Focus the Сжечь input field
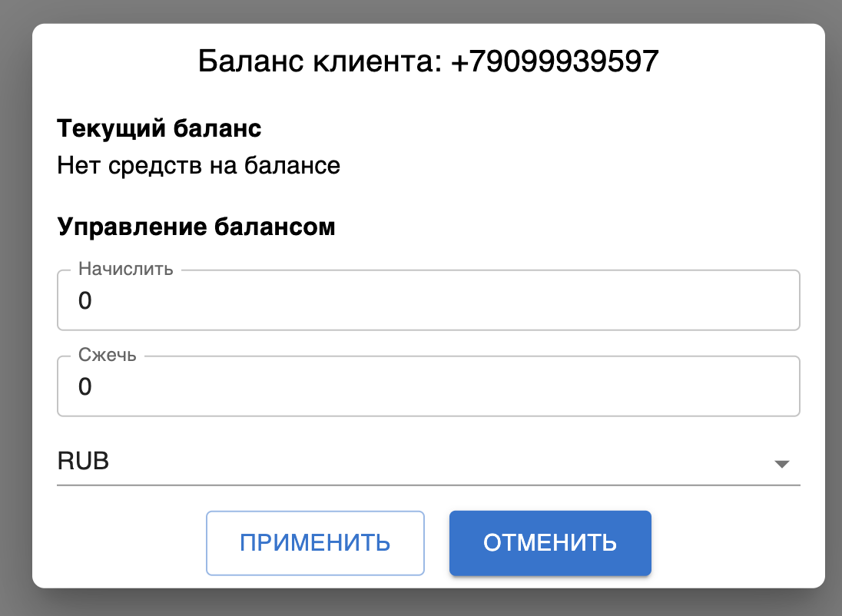 point(428,387)
